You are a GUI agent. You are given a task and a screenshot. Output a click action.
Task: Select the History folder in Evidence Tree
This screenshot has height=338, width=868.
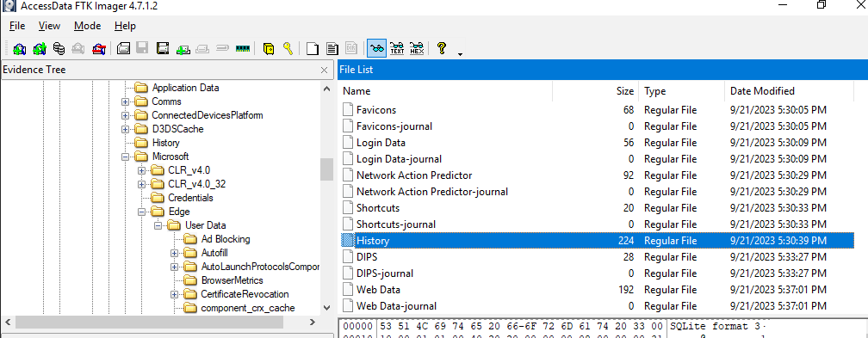pos(165,143)
